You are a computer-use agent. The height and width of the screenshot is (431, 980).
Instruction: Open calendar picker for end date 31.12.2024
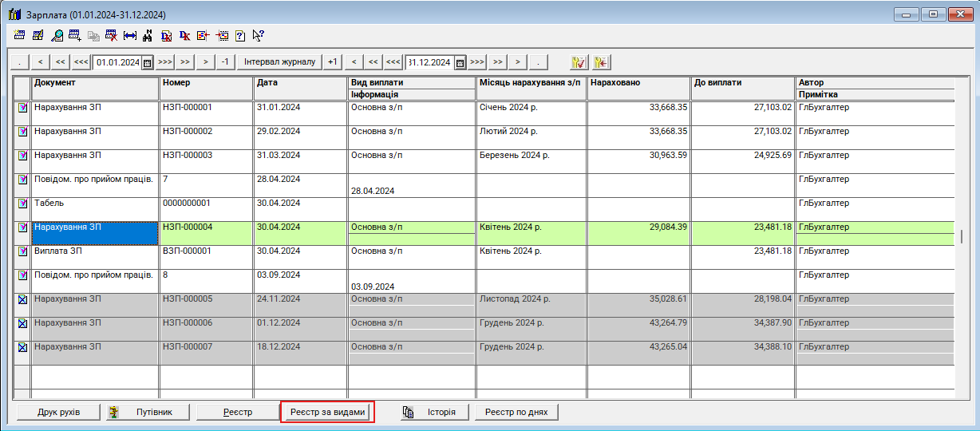point(460,62)
